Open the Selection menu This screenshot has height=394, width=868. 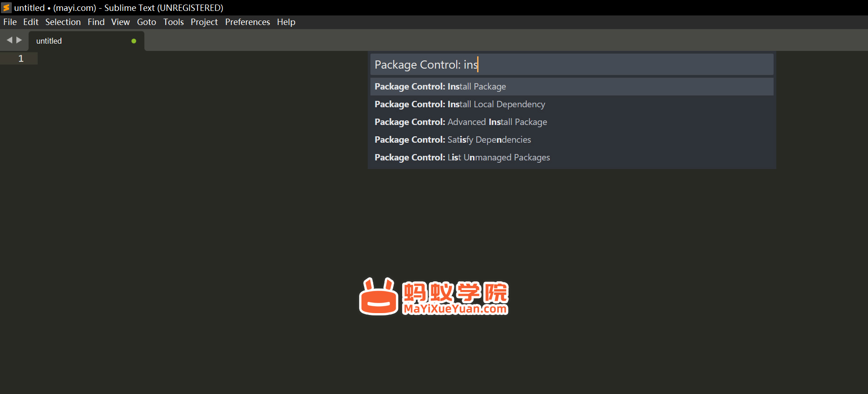(x=63, y=22)
